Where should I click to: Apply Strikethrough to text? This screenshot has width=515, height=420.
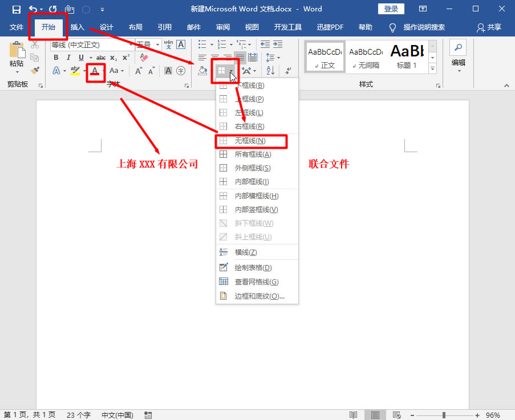pyautogui.click(x=101, y=57)
